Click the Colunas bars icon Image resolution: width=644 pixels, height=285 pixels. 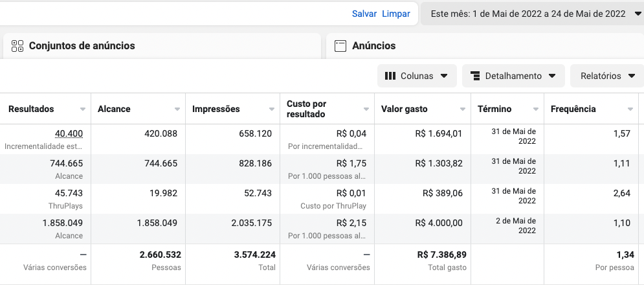coord(390,76)
